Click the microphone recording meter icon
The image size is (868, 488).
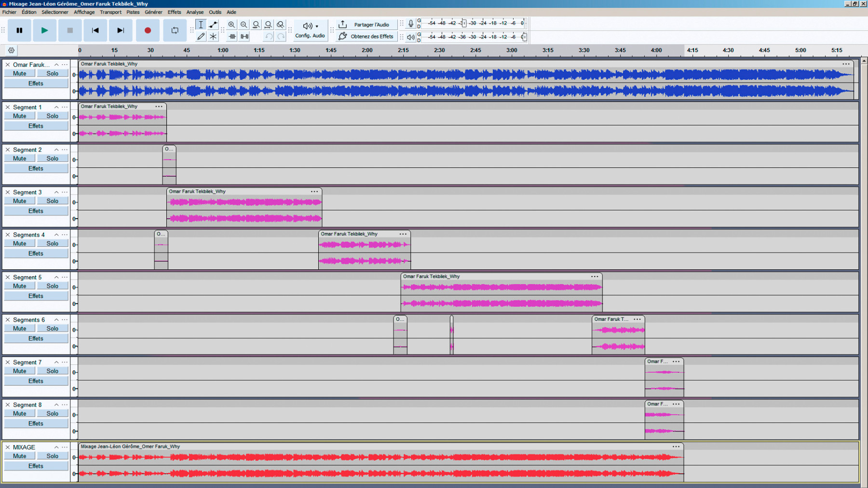click(410, 22)
